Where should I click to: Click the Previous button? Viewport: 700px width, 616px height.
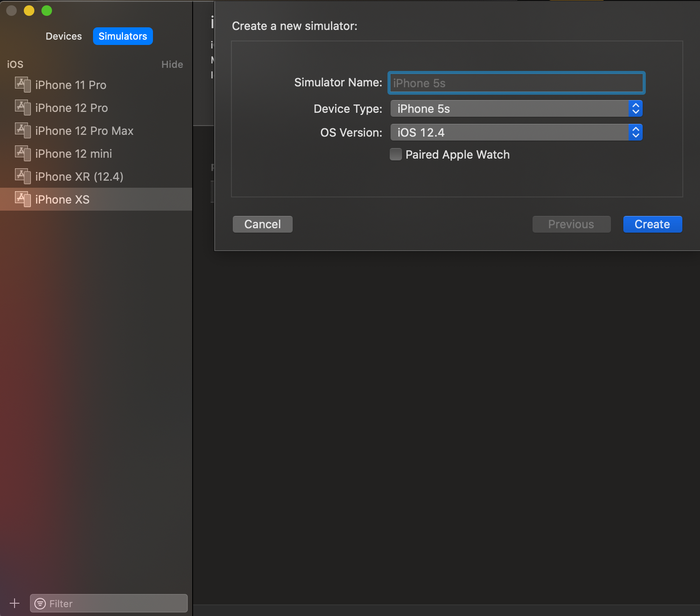point(571,224)
